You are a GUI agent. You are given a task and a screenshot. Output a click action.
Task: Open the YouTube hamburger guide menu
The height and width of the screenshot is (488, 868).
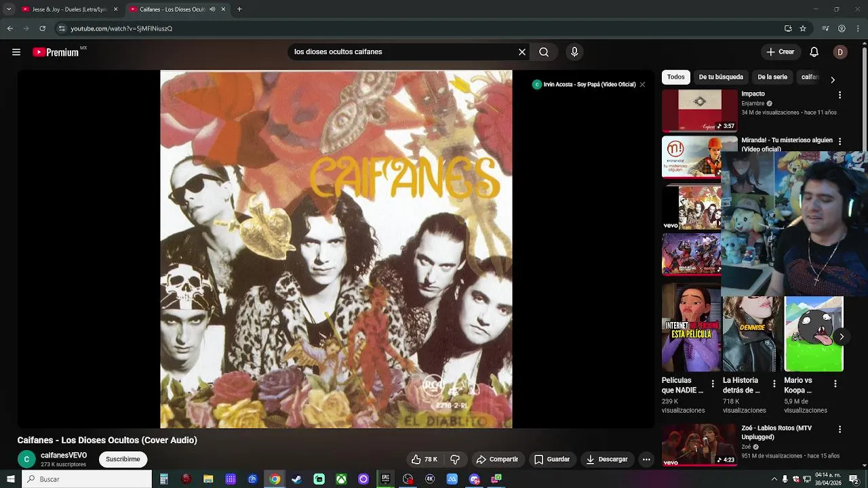[16, 52]
